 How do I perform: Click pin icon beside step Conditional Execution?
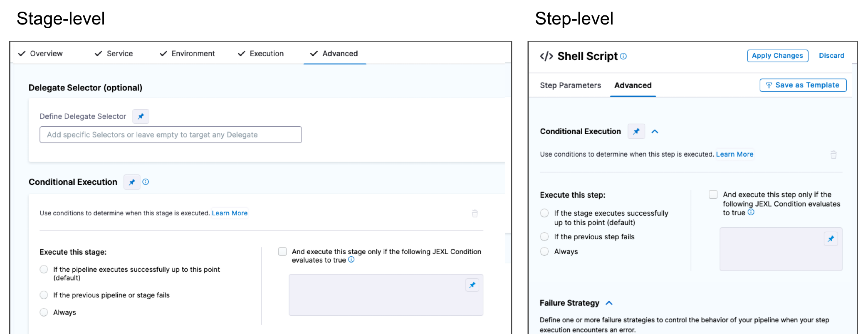coord(636,131)
